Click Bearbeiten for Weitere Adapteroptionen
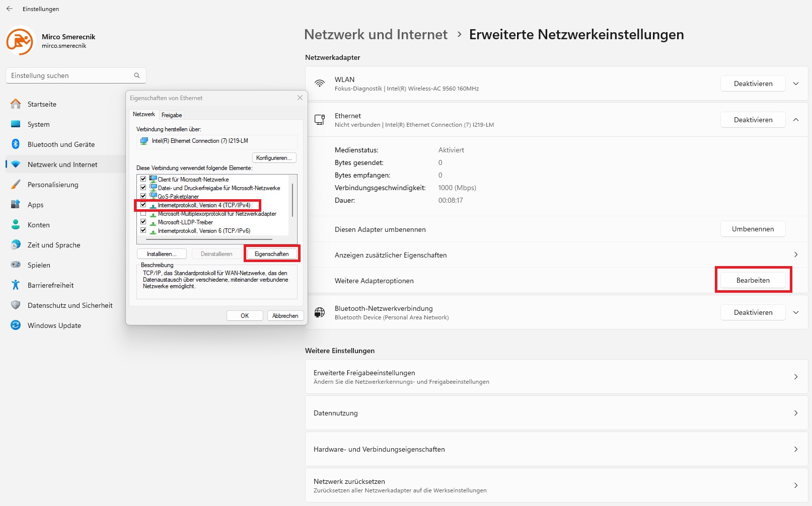812x506 pixels. pyautogui.click(x=753, y=280)
